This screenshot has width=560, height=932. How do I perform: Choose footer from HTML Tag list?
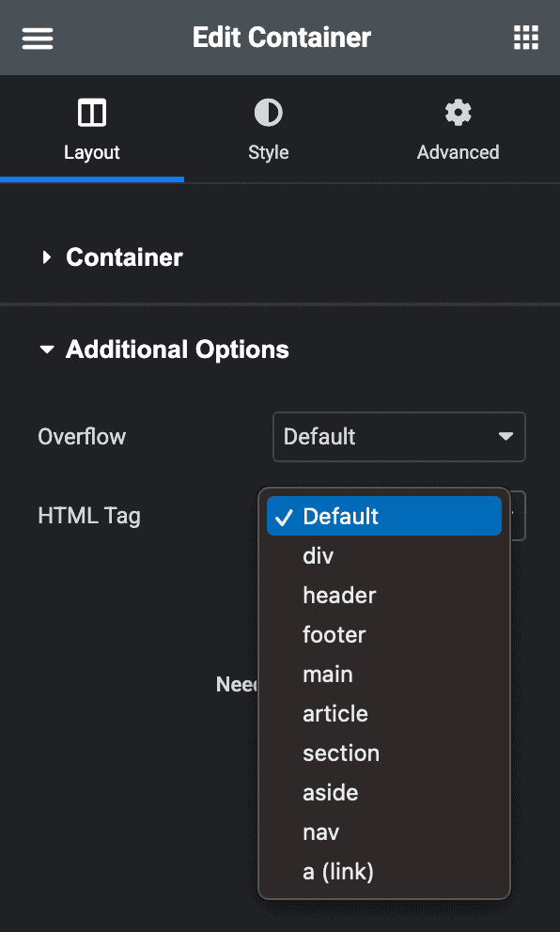[384, 635]
